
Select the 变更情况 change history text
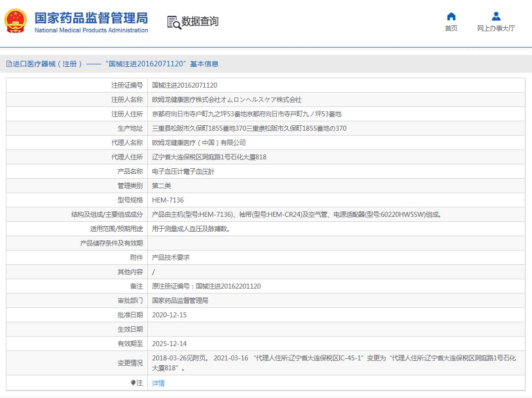click(334, 363)
